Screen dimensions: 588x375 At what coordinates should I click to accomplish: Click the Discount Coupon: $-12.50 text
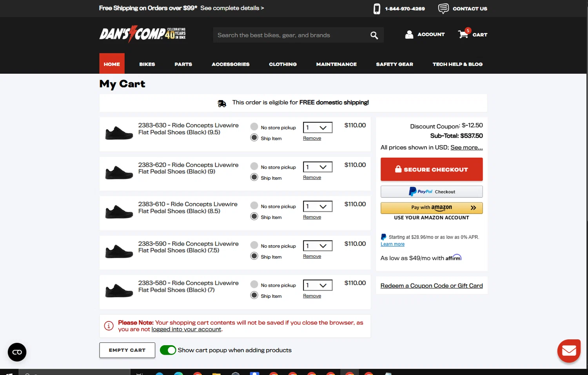click(x=446, y=126)
